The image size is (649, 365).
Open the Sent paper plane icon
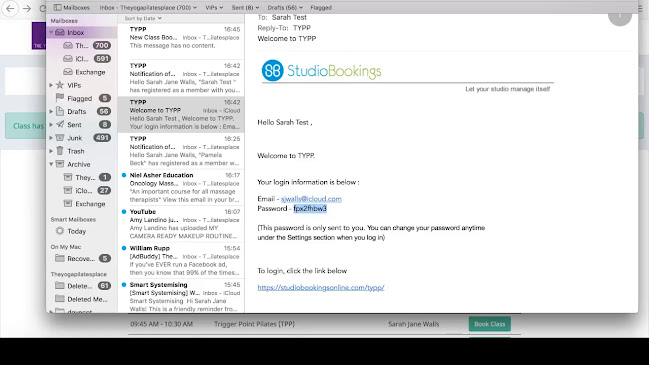coord(60,125)
